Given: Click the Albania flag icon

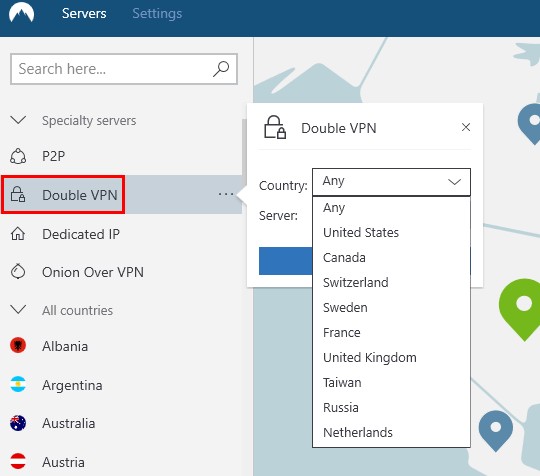Looking at the screenshot, I should pyautogui.click(x=18, y=345).
